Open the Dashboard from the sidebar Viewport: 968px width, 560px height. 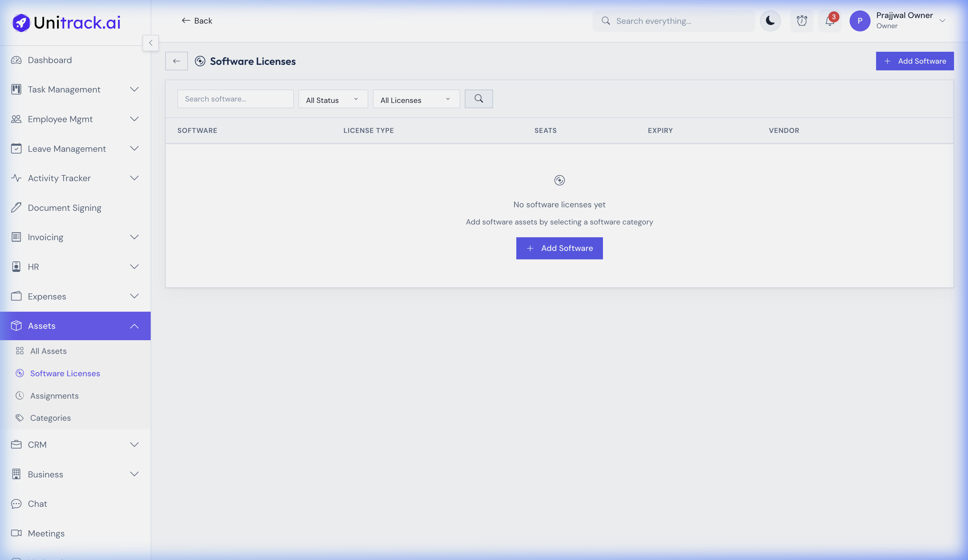tap(49, 60)
